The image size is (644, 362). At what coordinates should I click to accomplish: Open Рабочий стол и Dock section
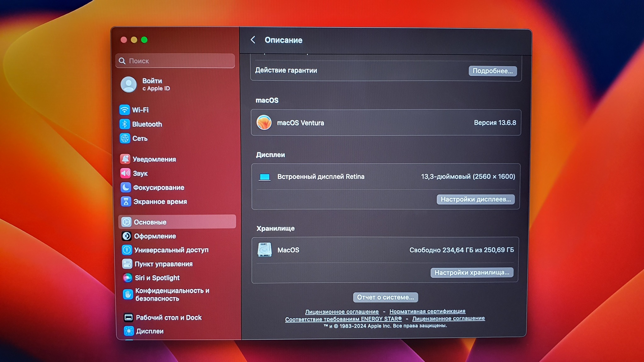[x=169, y=317]
